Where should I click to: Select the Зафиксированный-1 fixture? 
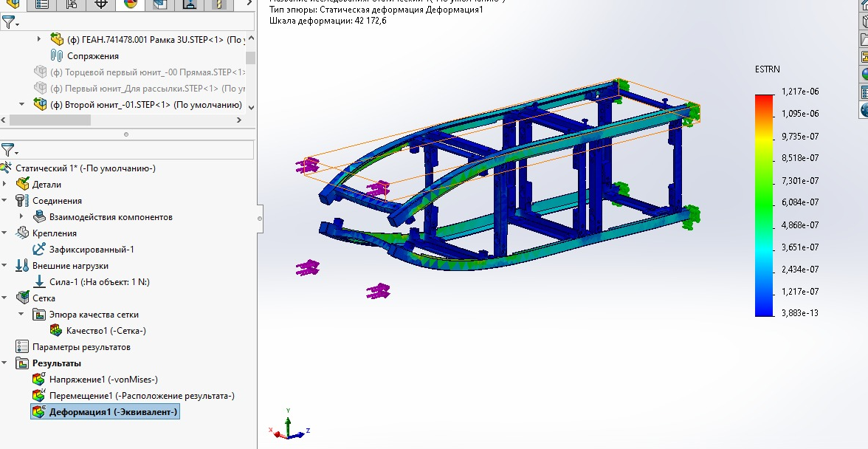coord(92,250)
